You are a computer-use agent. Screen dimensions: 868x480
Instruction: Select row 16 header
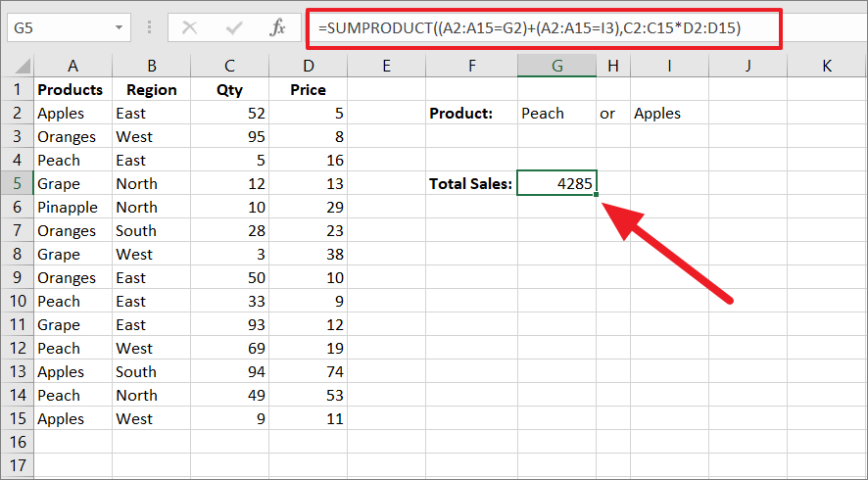(x=18, y=442)
